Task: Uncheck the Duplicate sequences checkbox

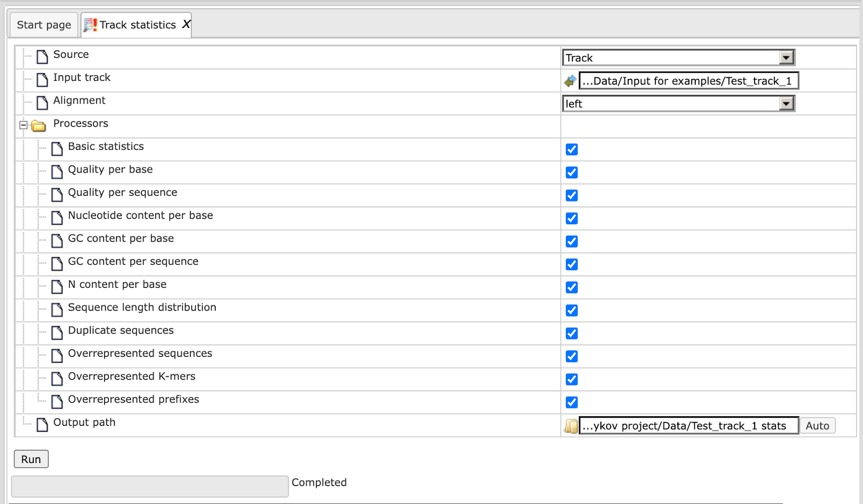Action: [x=572, y=333]
